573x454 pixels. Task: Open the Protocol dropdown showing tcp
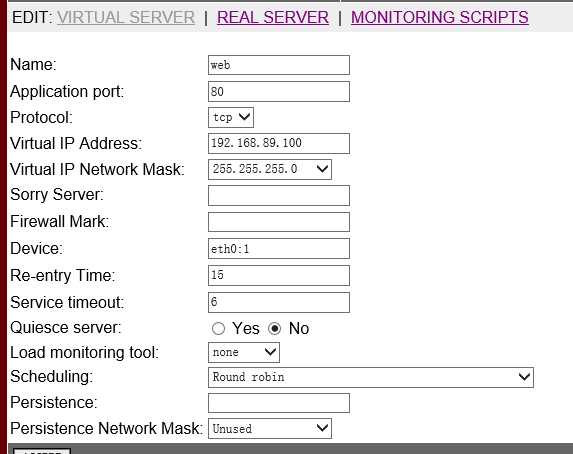[231, 117]
